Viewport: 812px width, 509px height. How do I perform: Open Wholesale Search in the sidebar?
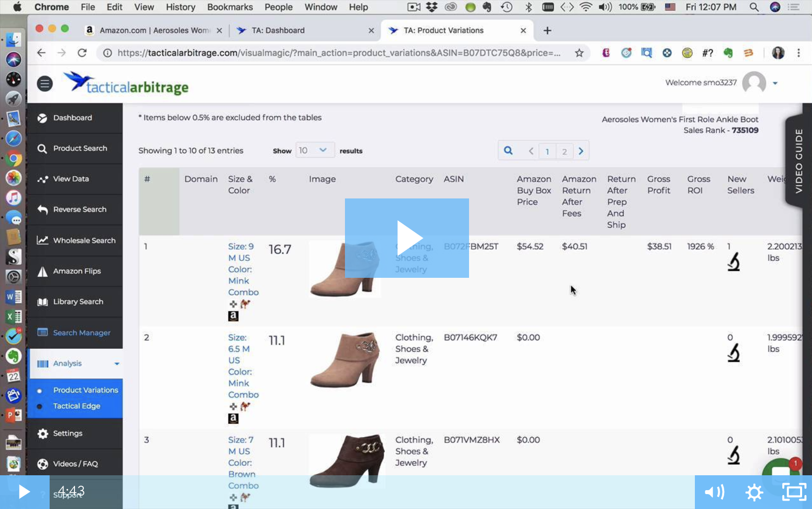(75, 240)
